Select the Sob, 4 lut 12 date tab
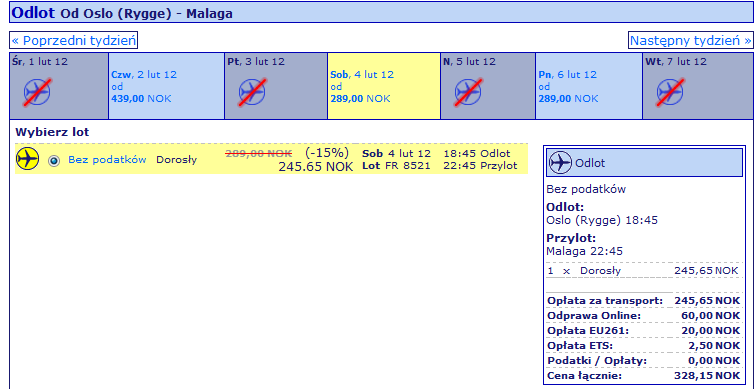This screenshot has width=755, height=389. [384, 86]
